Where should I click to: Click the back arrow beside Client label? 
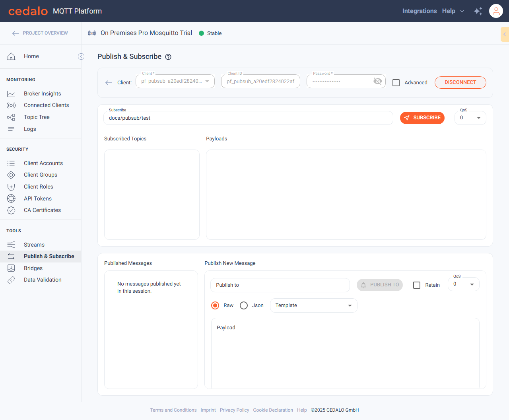coord(109,83)
